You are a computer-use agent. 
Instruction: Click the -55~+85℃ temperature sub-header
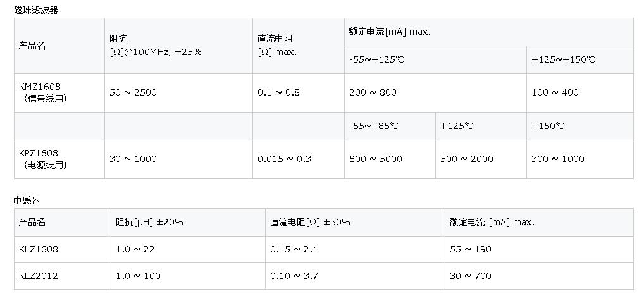point(374,126)
